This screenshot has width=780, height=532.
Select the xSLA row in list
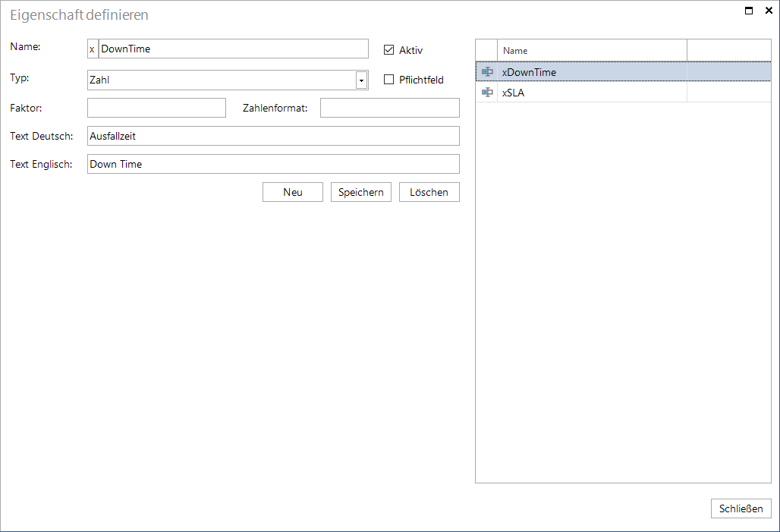click(x=623, y=92)
